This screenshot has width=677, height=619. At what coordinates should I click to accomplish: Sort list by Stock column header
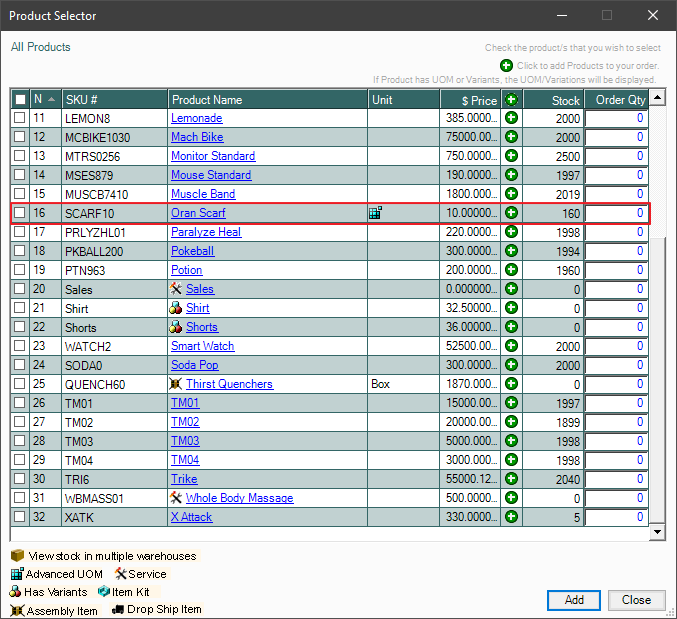(x=553, y=100)
